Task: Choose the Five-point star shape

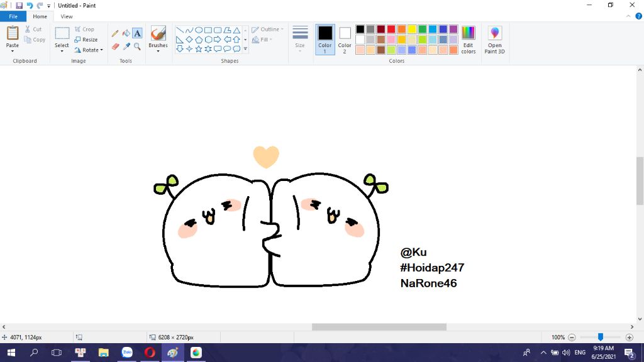Action: pyautogui.click(x=198, y=49)
